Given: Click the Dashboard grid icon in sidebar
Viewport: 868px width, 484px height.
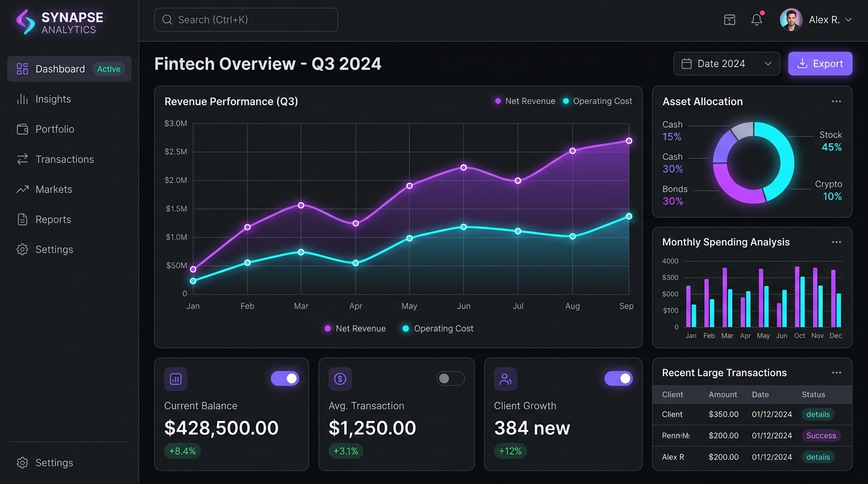Looking at the screenshot, I should tap(22, 69).
